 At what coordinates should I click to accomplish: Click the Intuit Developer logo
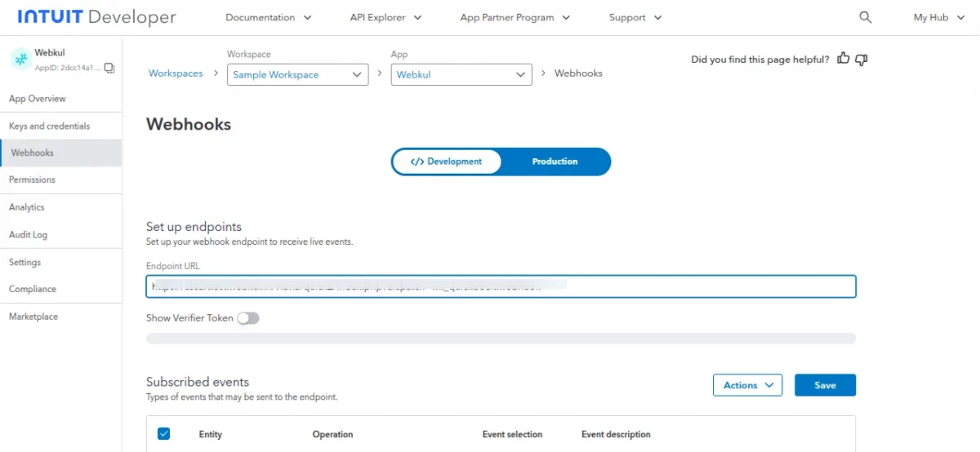pyautogui.click(x=96, y=17)
